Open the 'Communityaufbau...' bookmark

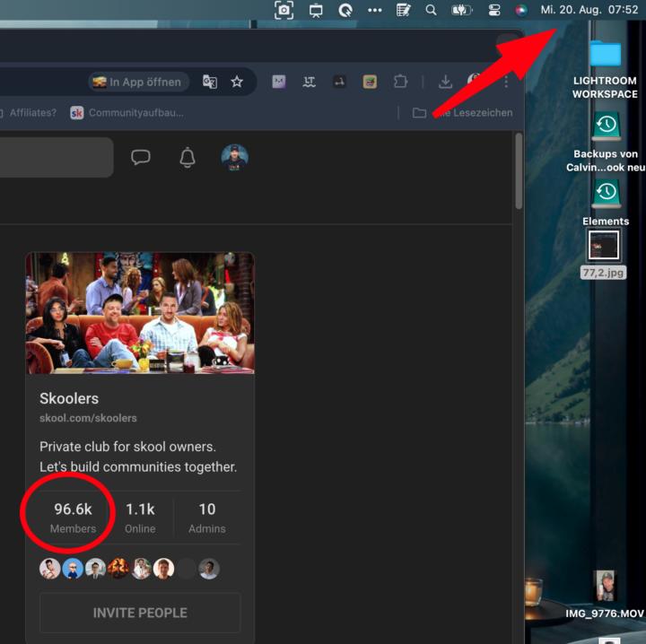click(x=127, y=112)
